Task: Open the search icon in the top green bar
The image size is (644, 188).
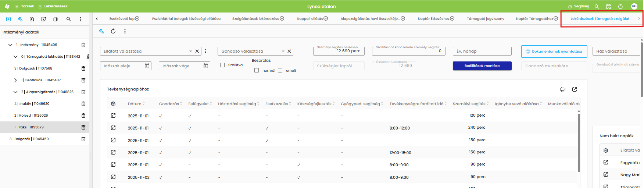Action: [597, 6]
